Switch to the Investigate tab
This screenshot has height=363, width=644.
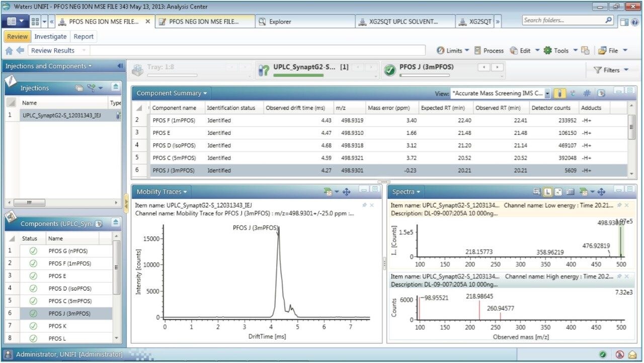pyautogui.click(x=50, y=36)
